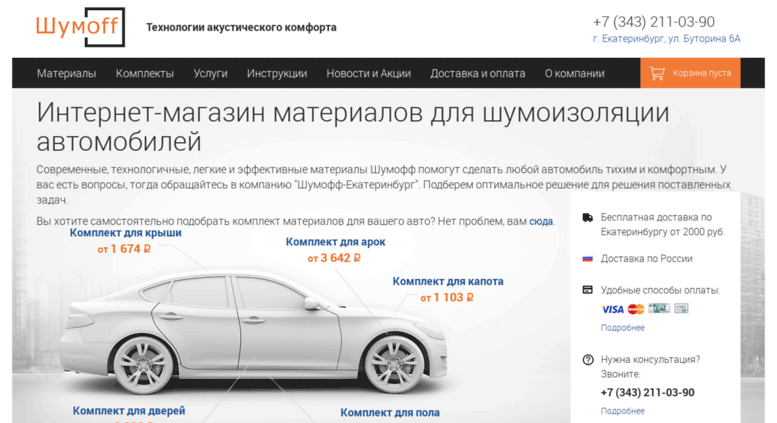
Task: Click the address link г. Екатеринбург, ул. Буторина 6А
Action: point(666,39)
